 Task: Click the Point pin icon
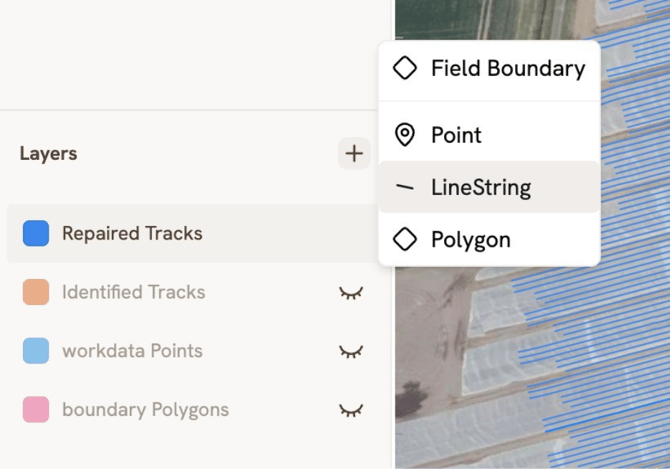click(405, 135)
